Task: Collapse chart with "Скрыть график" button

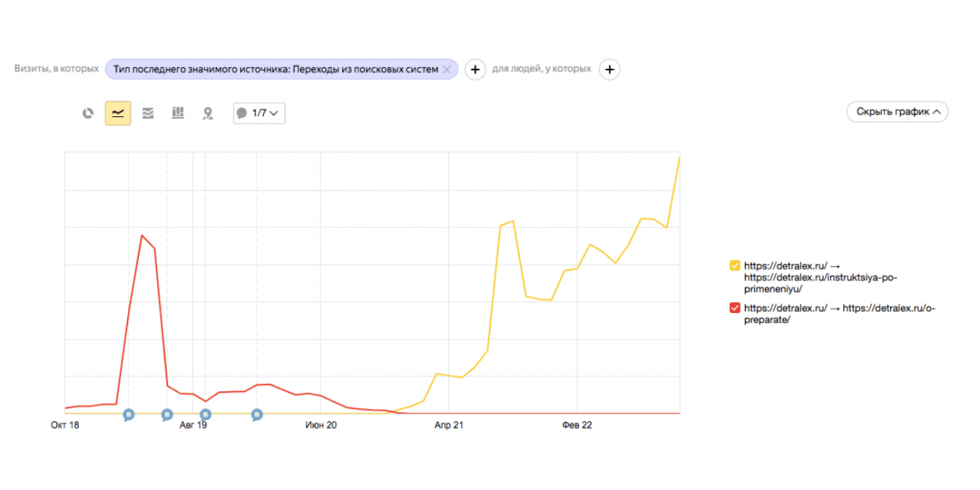Action: 897,112
